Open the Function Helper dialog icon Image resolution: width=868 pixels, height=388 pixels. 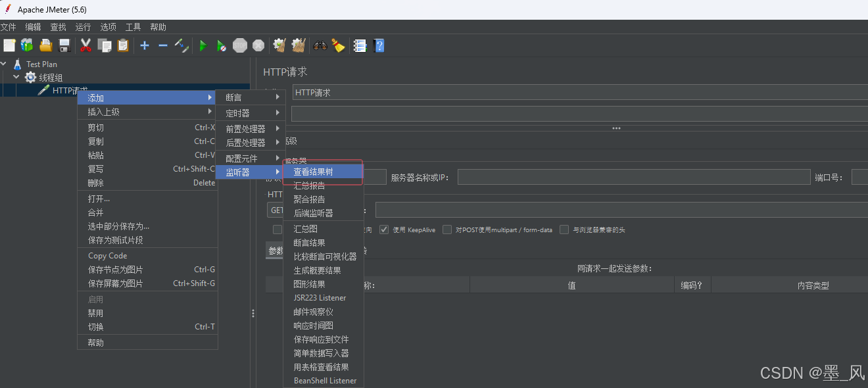(360, 45)
